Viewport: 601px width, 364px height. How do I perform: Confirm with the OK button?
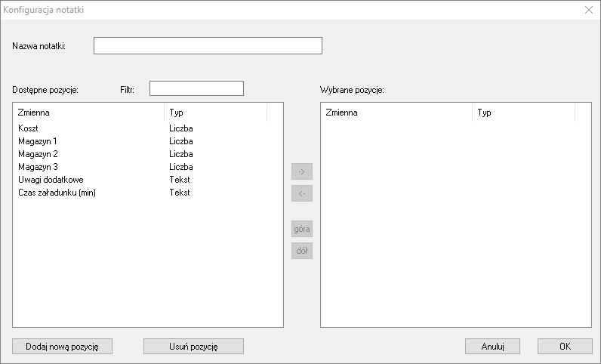[565, 347]
